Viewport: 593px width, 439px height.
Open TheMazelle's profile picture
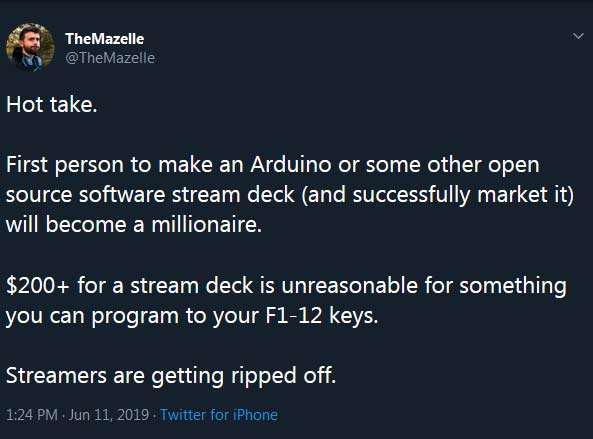click(x=30, y=47)
